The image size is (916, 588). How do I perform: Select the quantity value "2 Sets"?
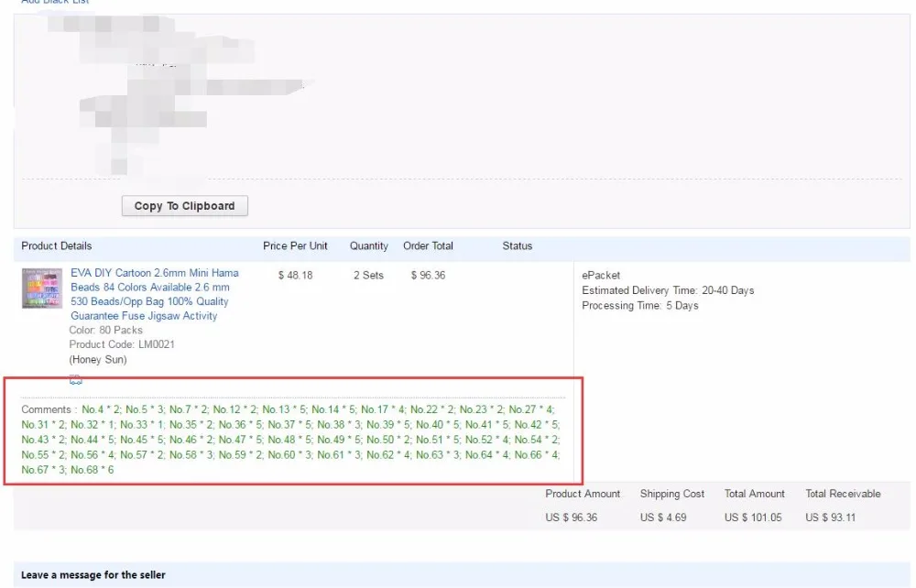coord(368,275)
